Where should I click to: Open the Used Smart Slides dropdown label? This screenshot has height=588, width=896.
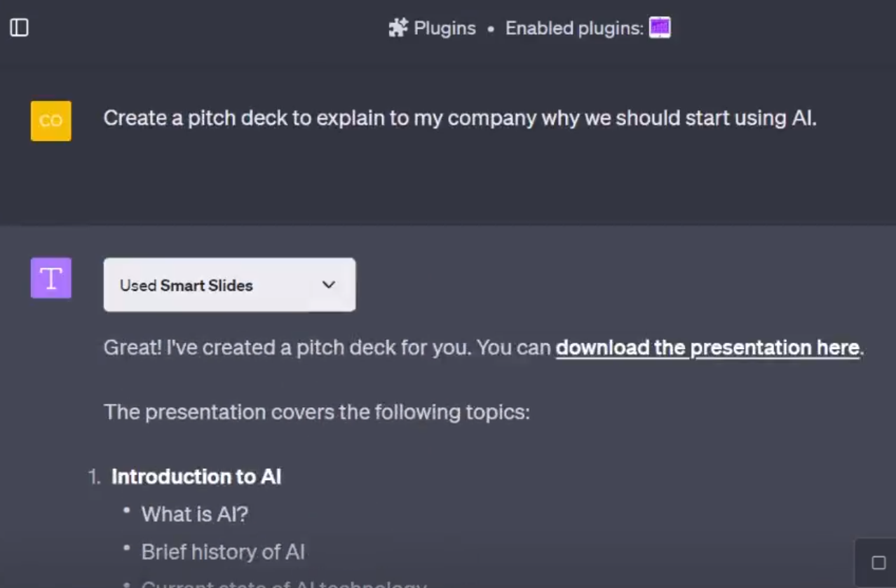tap(186, 285)
